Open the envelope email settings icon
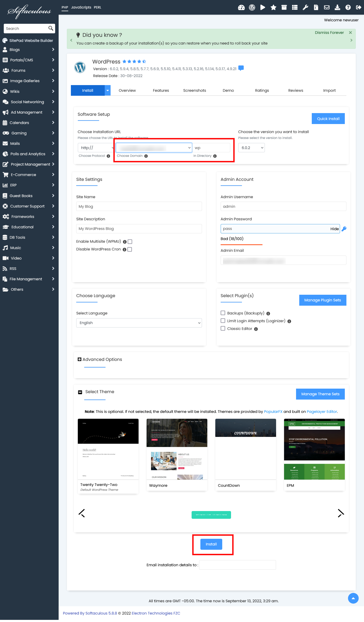364x622 pixels. point(327,7)
